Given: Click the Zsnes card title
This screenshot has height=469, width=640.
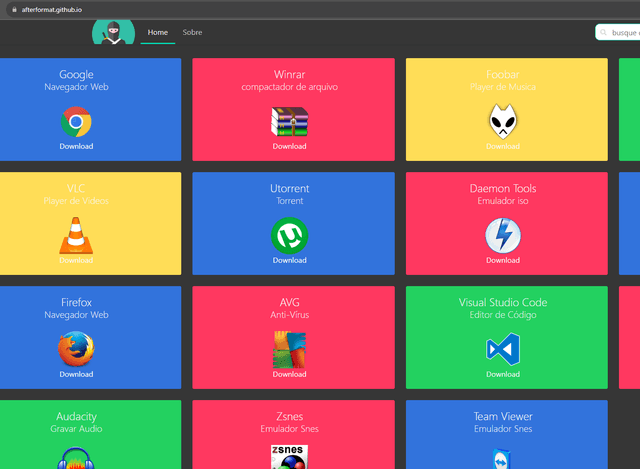Looking at the screenshot, I should 289,416.
